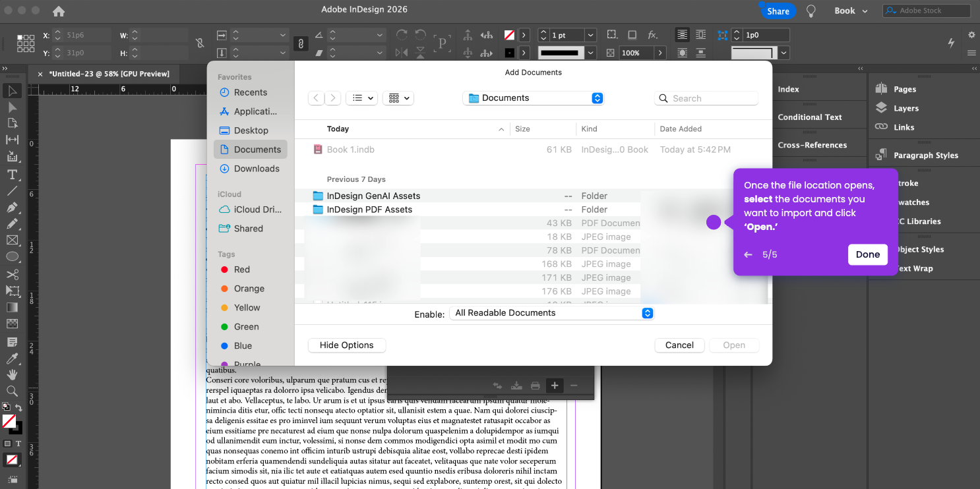
Task: Click Hide Options button
Action: [x=347, y=345]
